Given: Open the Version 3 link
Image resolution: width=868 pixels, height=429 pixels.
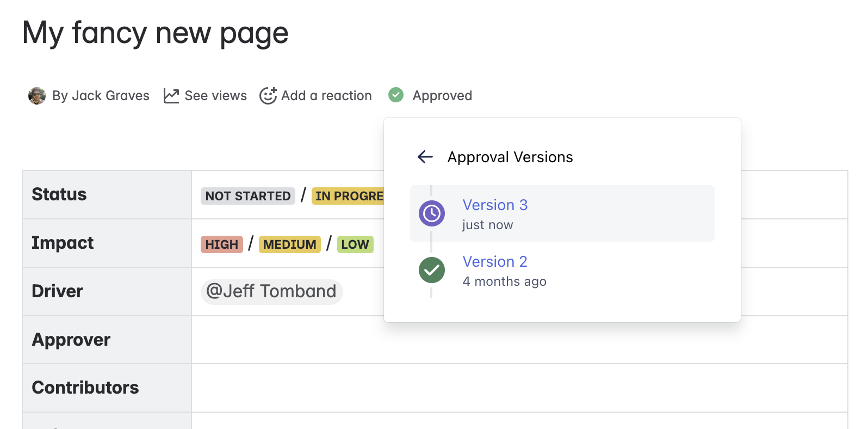Looking at the screenshot, I should (x=495, y=205).
